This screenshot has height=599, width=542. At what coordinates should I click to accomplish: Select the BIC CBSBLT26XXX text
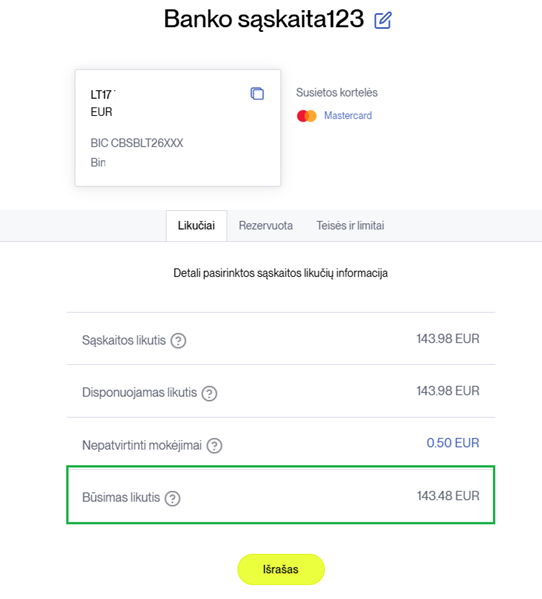click(137, 143)
